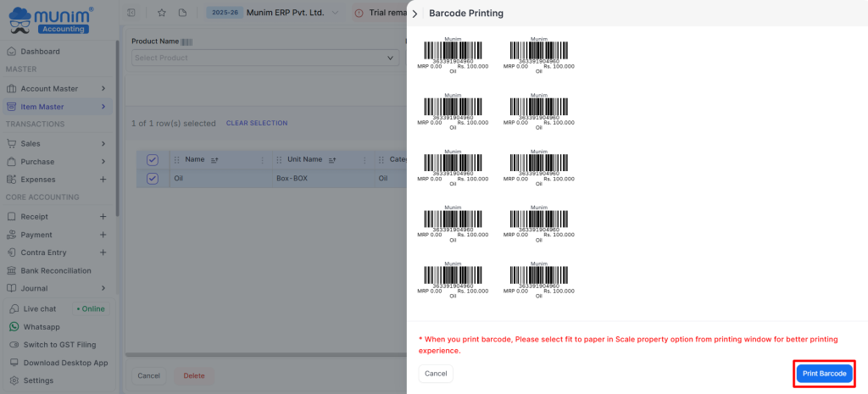Click the Live chat bubble icon
Screen dimensions: 868x394
(x=14, y=308)
